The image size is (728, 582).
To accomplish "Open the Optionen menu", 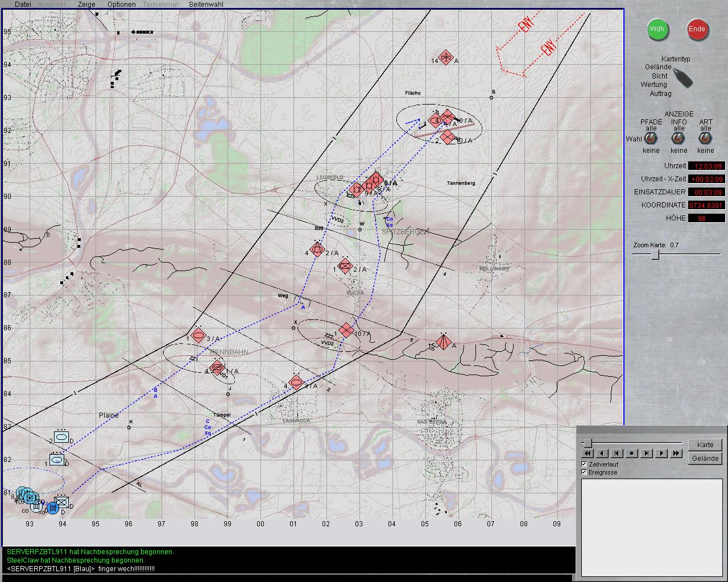I will [x=121, y=4].
